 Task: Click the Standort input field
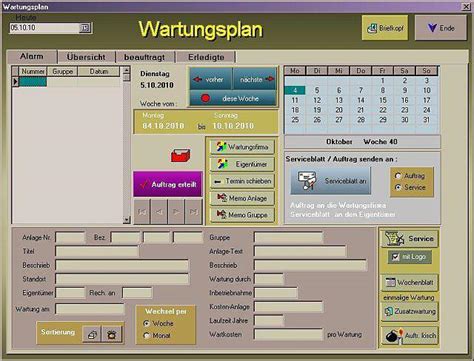[x=122, y=279]
